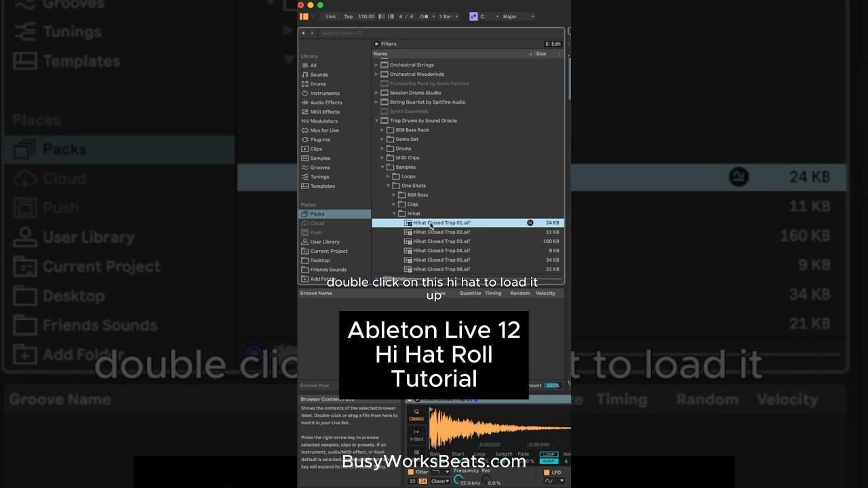Select Hihat Closed Trap 02.aif
868x488 pixels.
[x=468, y=232]
